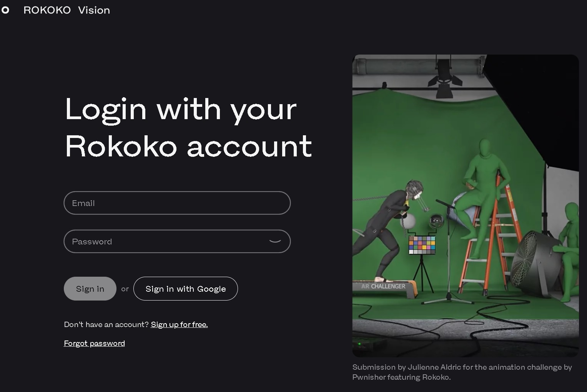Click the Julienne Aldric submission caption
This screenshot has height=392, width=587.
(462, 372)
